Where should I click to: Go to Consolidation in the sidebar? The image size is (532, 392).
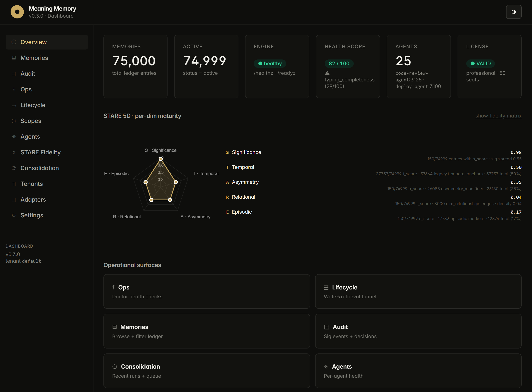[x=47, y=168]
